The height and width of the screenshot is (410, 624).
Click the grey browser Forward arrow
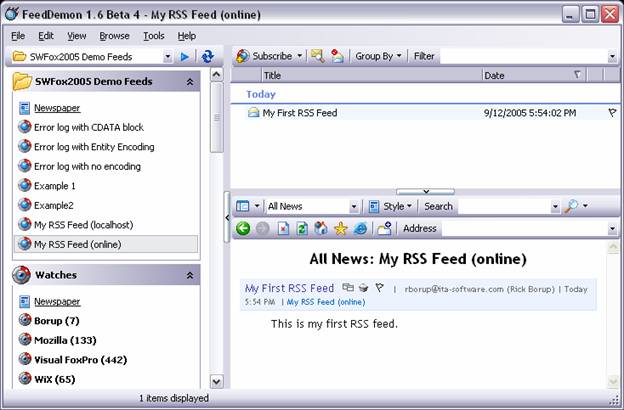coord(263,228)
